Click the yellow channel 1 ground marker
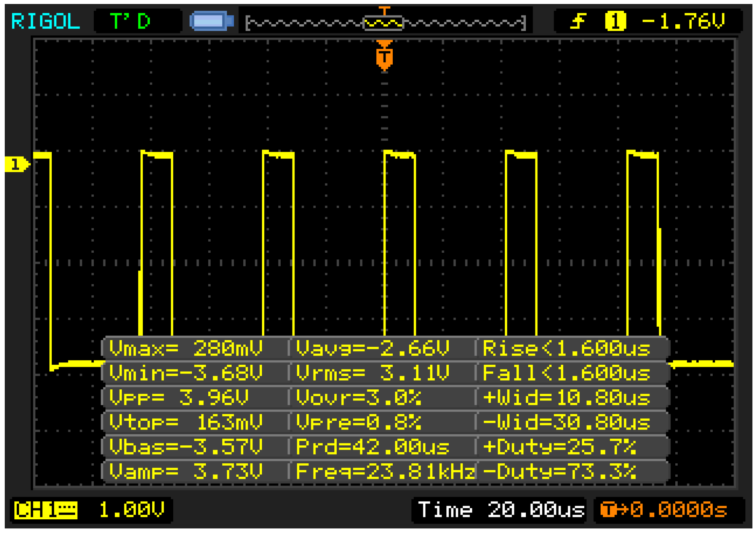756x534 pixels. [16, 164]
